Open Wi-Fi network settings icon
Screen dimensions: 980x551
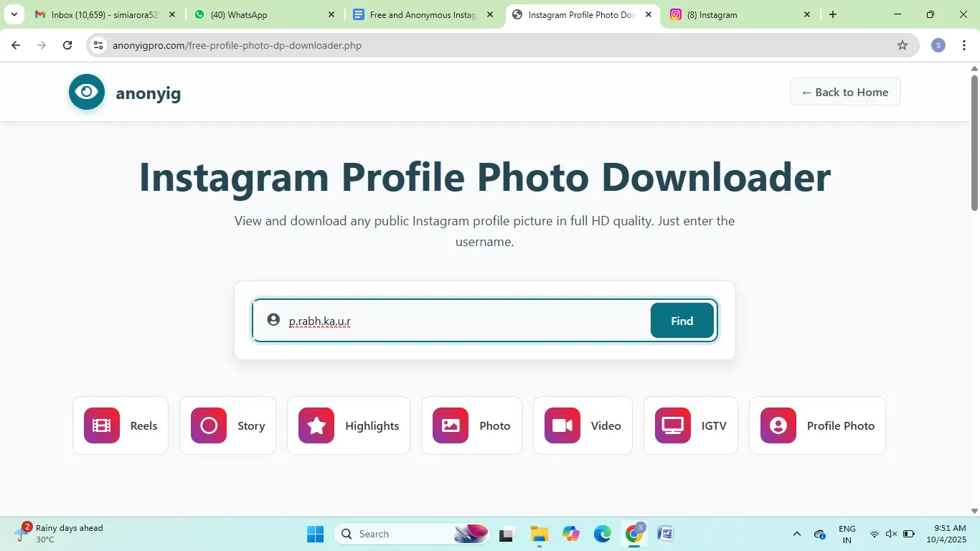click(x=875, y=534)
